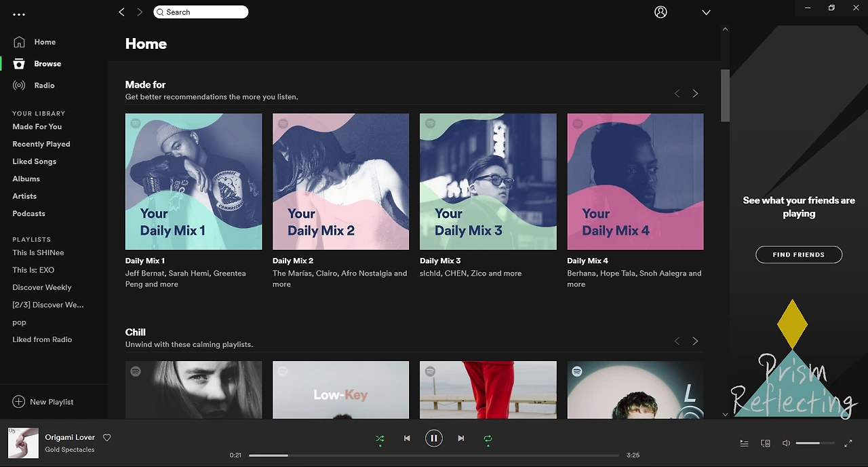The width and height of the screenshot is (868, 467).
Task: Enter full screen mode
Action: (848, 443)
